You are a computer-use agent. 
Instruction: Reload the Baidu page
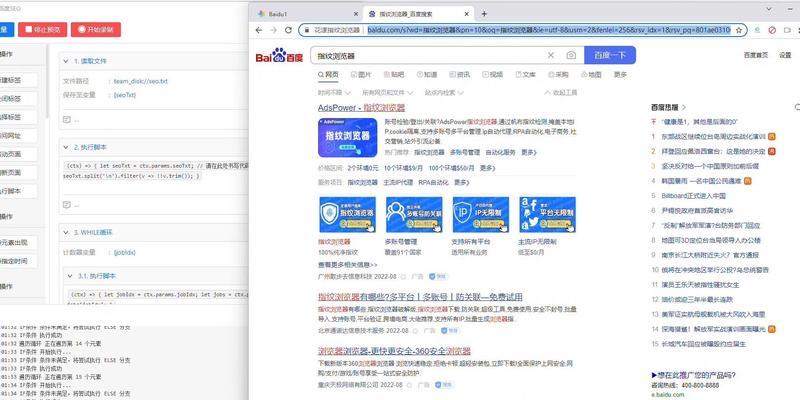click(x=288, y=30)
